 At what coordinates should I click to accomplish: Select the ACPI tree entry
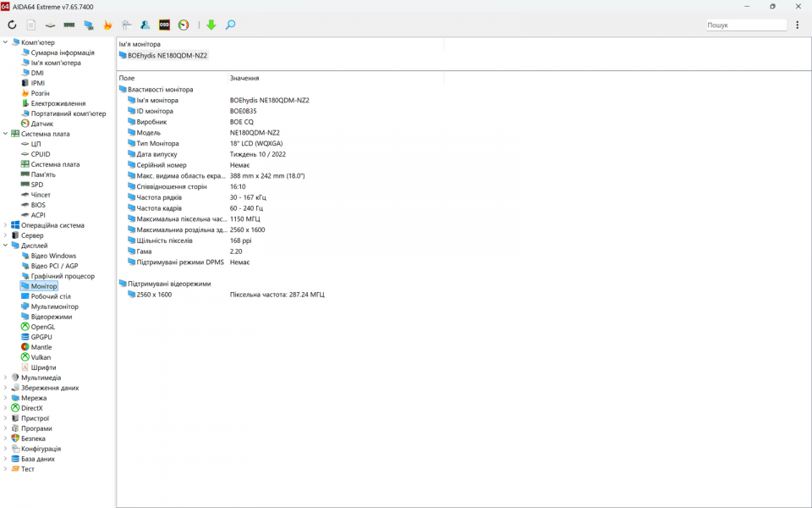point(38,214)
